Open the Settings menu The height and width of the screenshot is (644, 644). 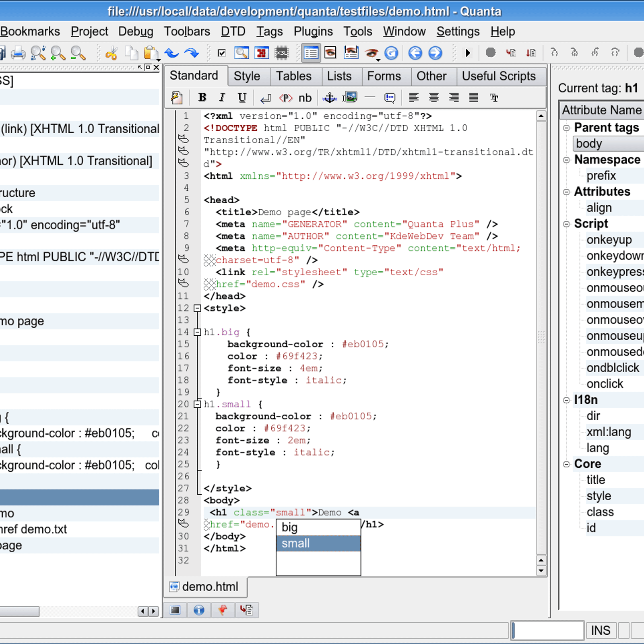458,31
